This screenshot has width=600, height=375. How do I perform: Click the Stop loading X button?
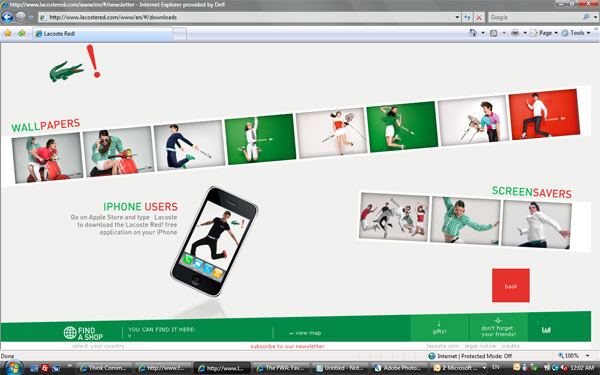coord(479,17)
